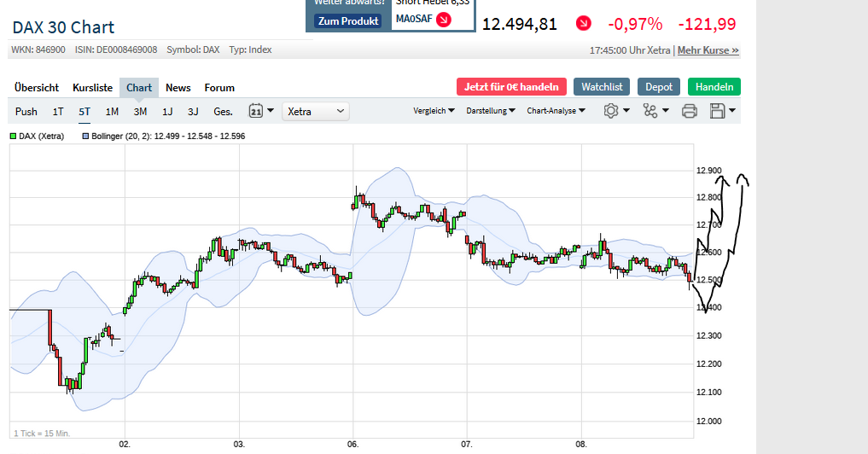The height and width of the screenshot is (454, 868).
Task: Click the 12.000 price axis label
Action: pos(708,421)
